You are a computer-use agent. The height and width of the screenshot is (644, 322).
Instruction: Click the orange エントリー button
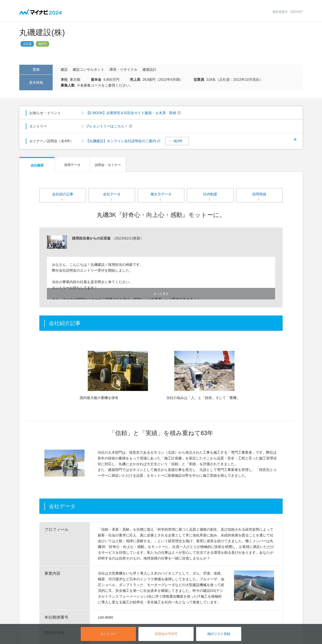(108, 634)
